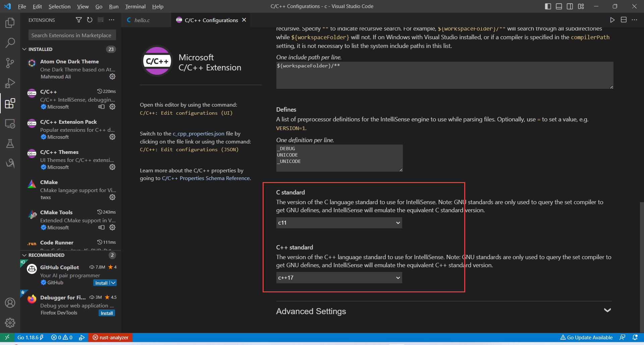Click the sync-ignored toggle for C/C++ extension
Screen dimensions: 644x345
tap(101, 107)
